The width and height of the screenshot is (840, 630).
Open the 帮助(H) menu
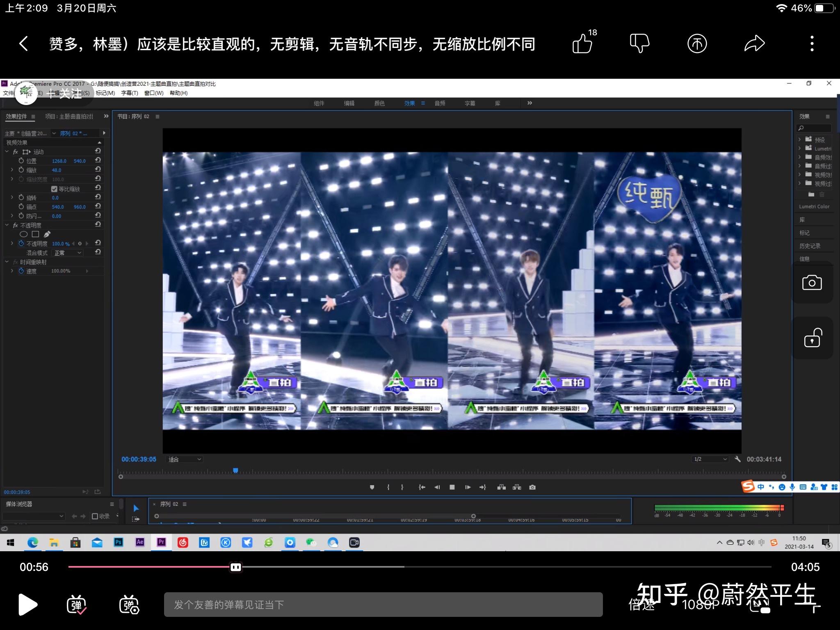[x=178, y=93]
